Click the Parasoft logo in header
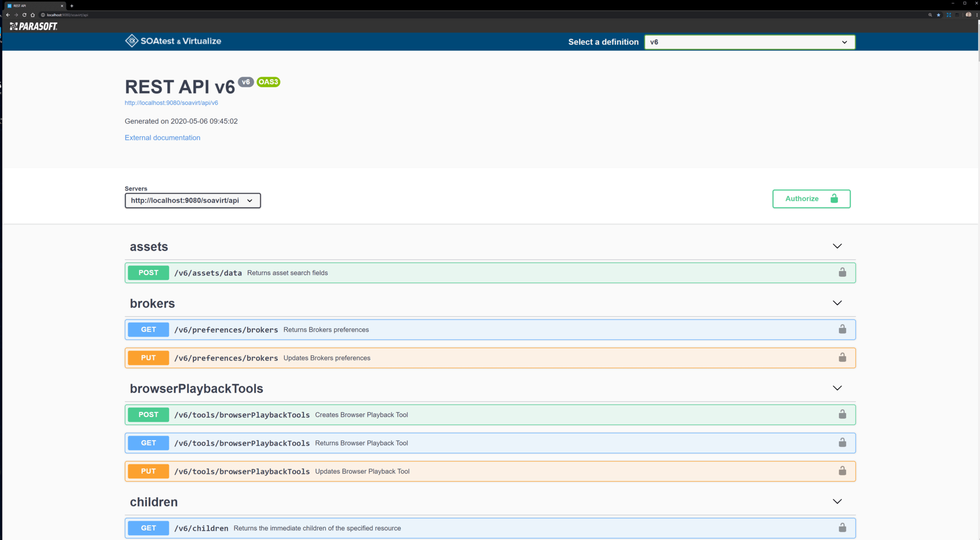 coord(33,26)
